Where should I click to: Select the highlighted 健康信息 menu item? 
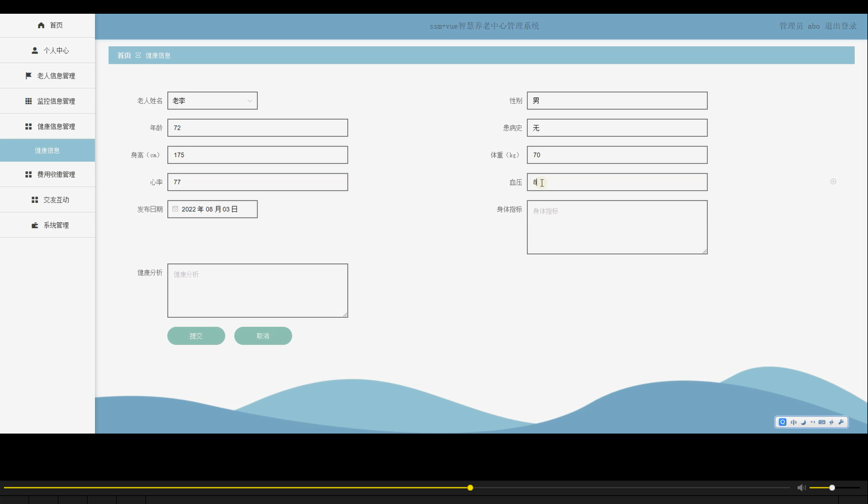[48, 150]
